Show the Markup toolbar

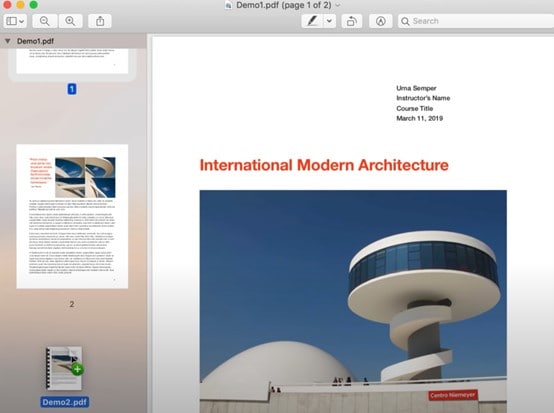[381, 21]
